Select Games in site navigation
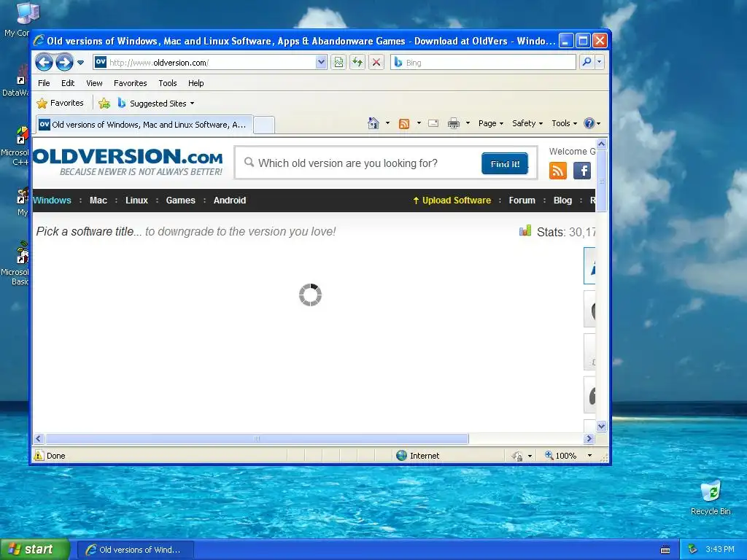The image size is (747, 560). 181,201
